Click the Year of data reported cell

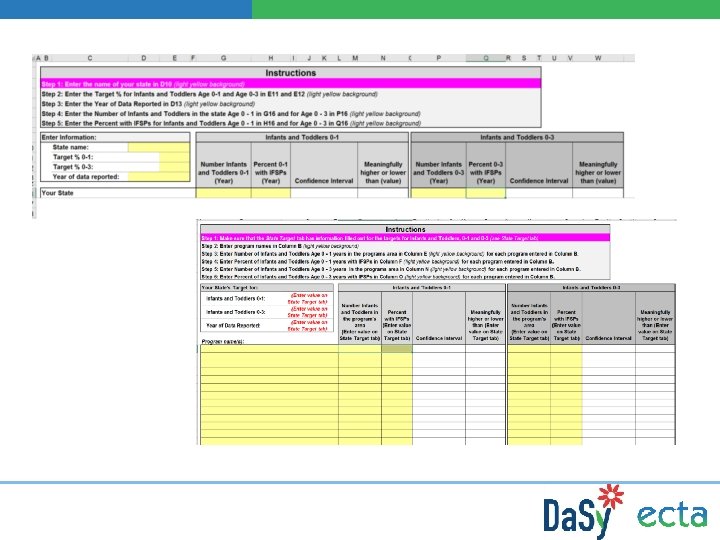158,177
